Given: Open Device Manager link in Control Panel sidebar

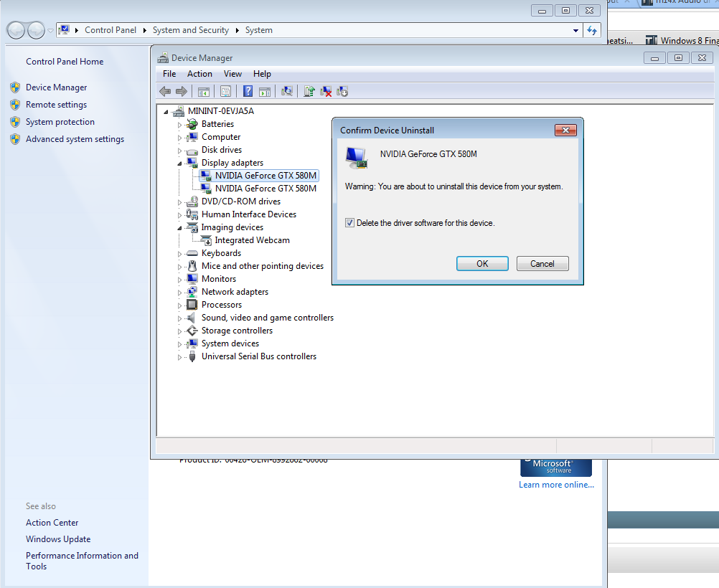Looking at the screenshot, I should point(57,87).
